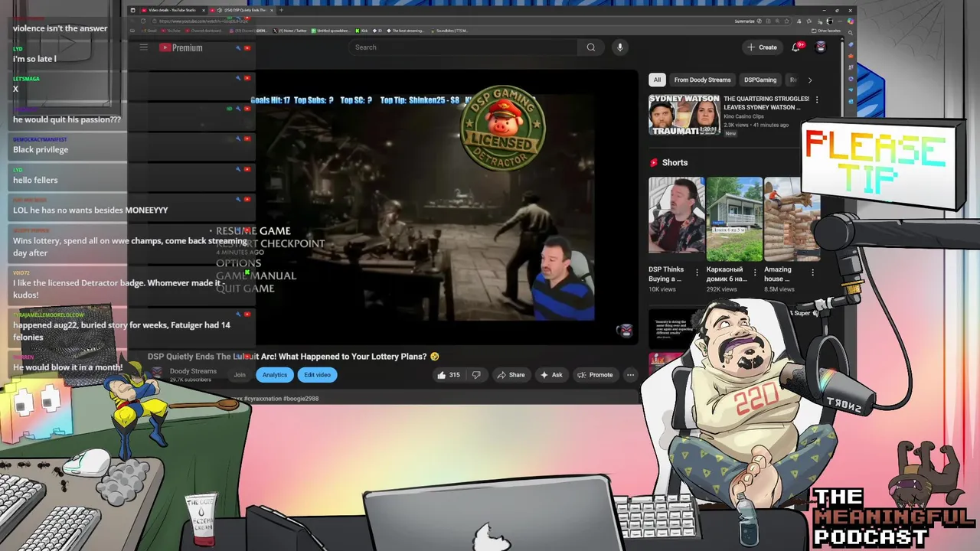Select chat message 'He would blow it in a month!'
This screenshot has width=980, height=551.
coord(67,367)
